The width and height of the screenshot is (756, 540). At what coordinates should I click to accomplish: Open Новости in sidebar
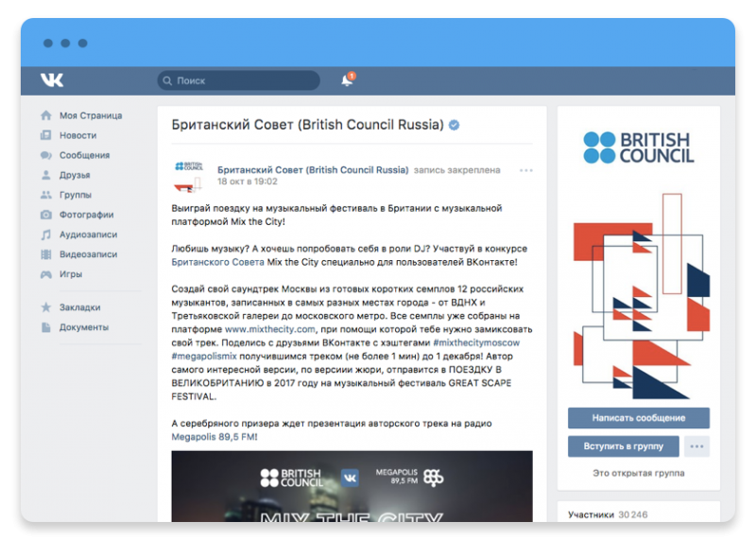[x=78, y=135]
